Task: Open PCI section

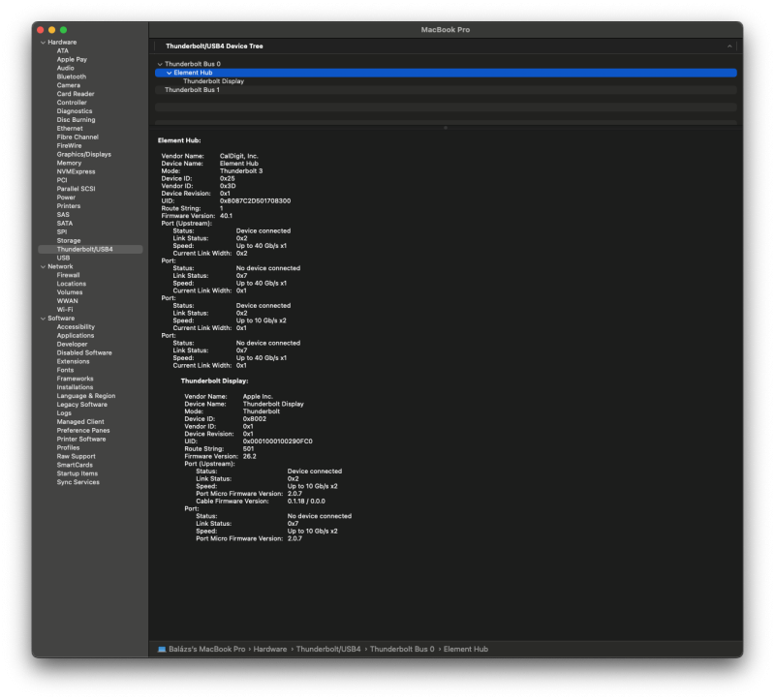Action: pyautogui.click(x=61, y=180)
